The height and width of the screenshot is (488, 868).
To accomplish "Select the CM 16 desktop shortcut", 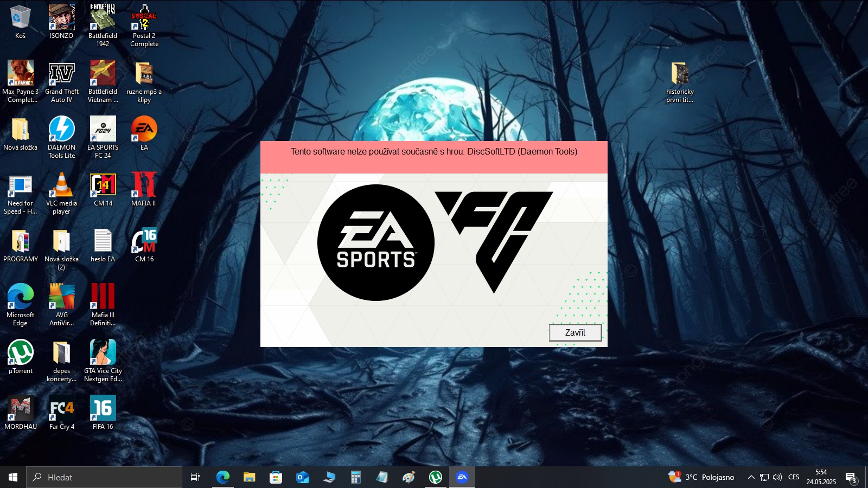I will pyautogui.click(x=144, y=246).
